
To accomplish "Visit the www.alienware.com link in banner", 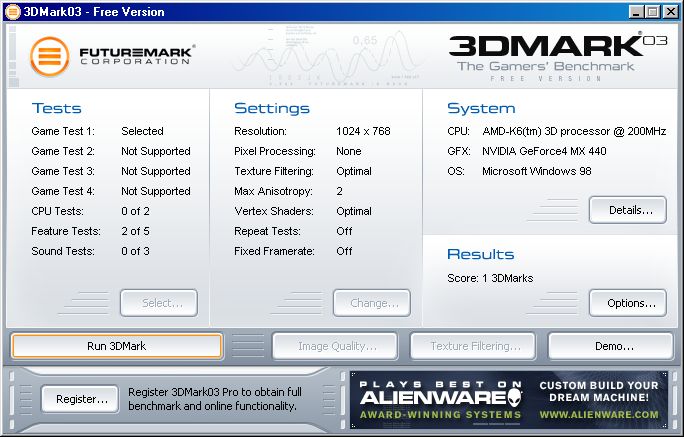I will coord(601,414).
